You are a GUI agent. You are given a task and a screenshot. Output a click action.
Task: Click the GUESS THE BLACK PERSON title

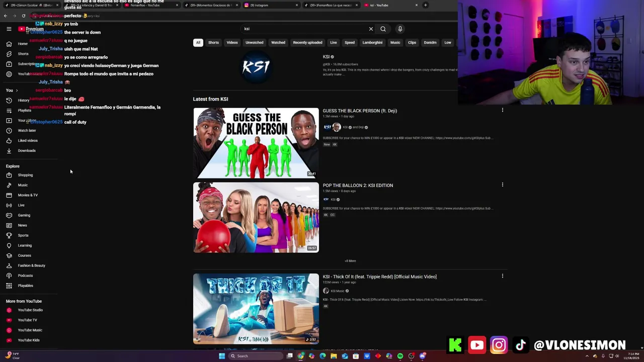[360, 111]
